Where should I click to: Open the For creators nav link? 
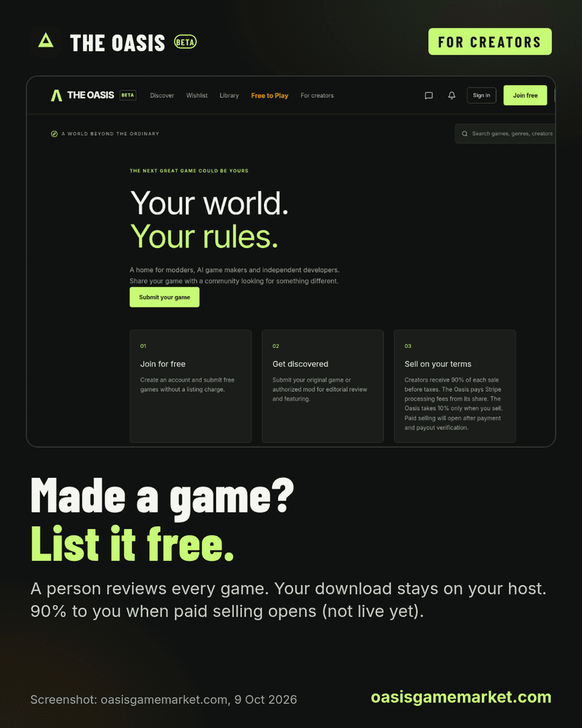pyautogui.click(x=317, y=96)
